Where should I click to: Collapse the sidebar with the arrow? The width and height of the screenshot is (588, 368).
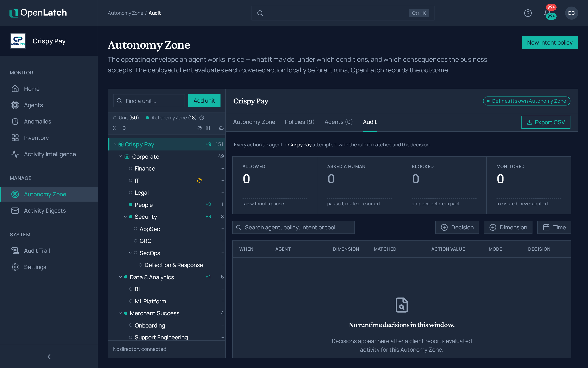point(49,356)
